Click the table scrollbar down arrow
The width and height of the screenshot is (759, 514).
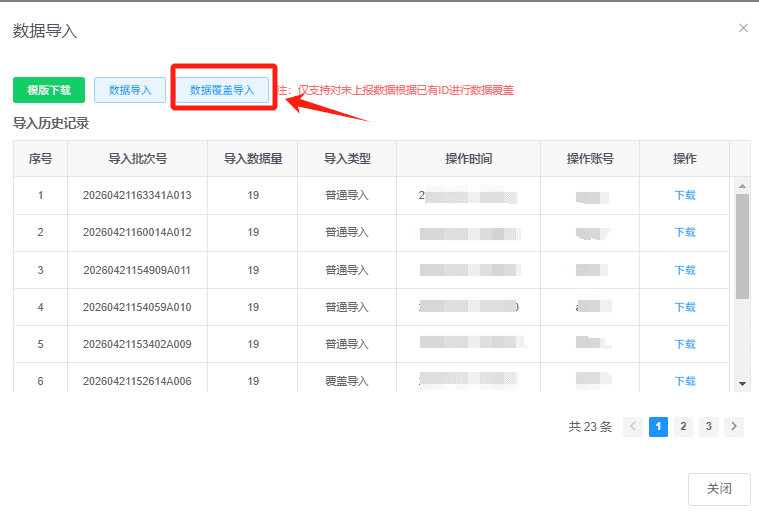click(x=742, y=384)
